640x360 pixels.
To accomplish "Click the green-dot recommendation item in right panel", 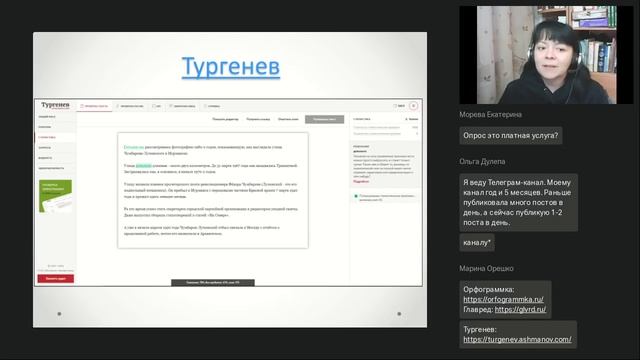I will [x=384, y=198].
